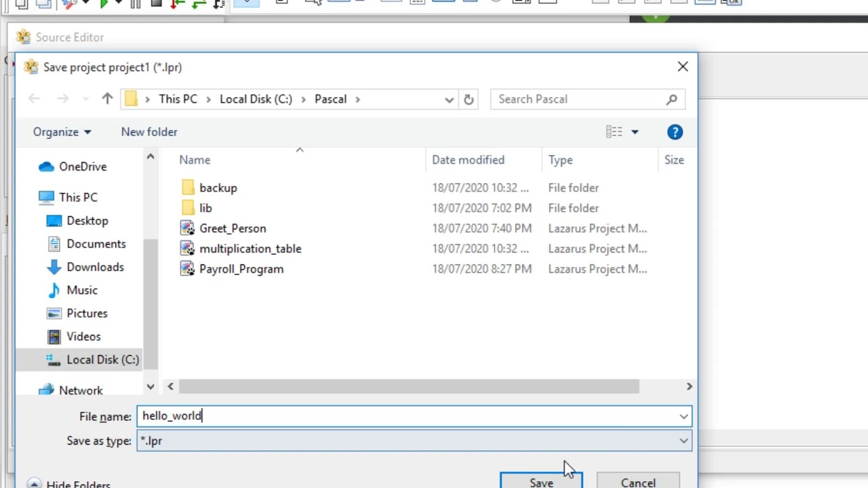Viewport: 868px width, 488px height.
Task: Click file list scroll left arrow
Action: pyautogui.click(x=170, y=386)
